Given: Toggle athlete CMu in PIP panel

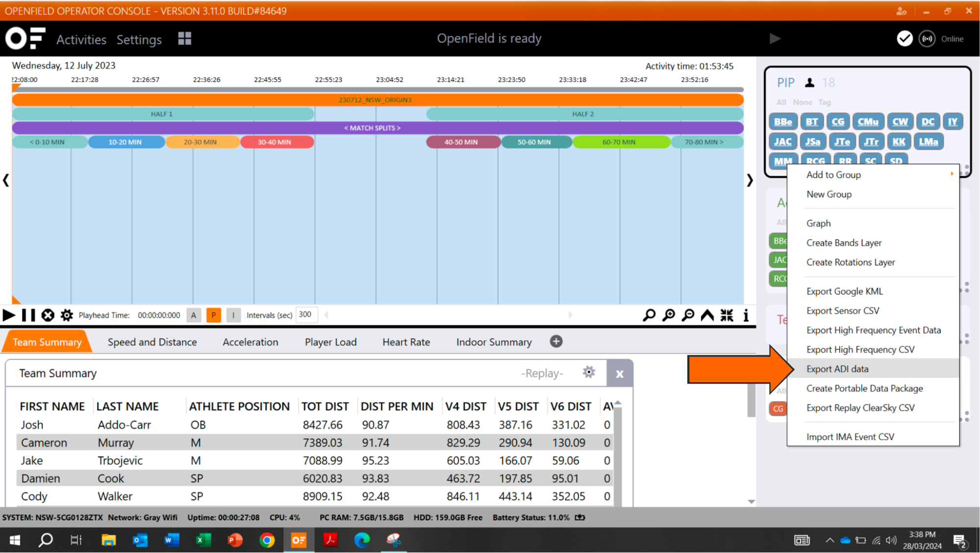Looking at the screenshot, I should point(868,122).
